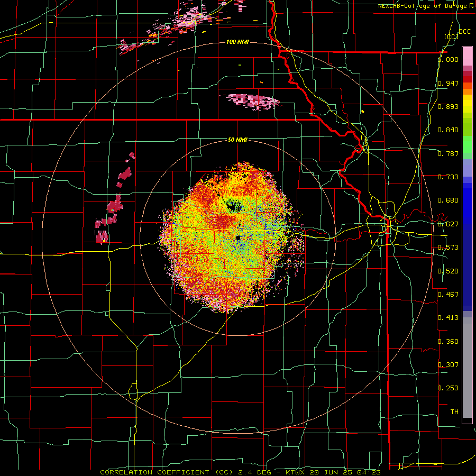Click the 0.253 color scale value
This screenshot has width=476, height=476.
point(448,388)
